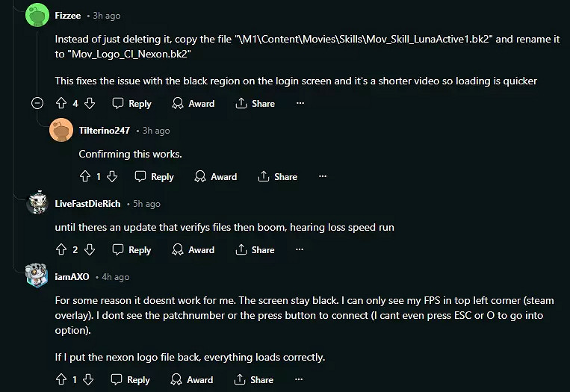Downvote Tilterino247's reply

[x=112, y=177]
